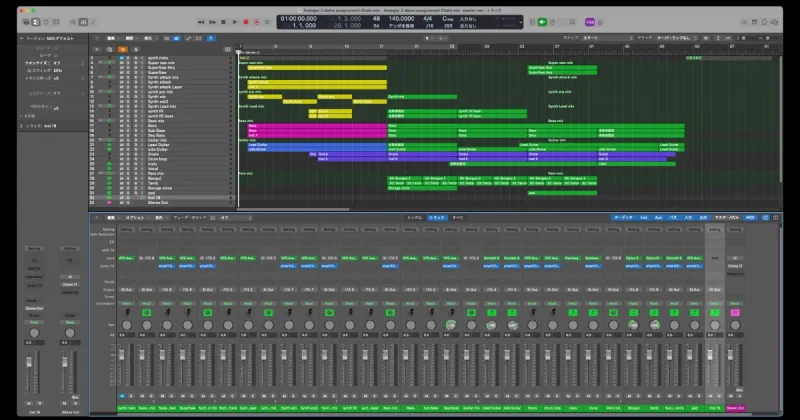The image size is (800, 420).
Task: Toggle the mixer Inst channel filter
Action: [644, 218]
